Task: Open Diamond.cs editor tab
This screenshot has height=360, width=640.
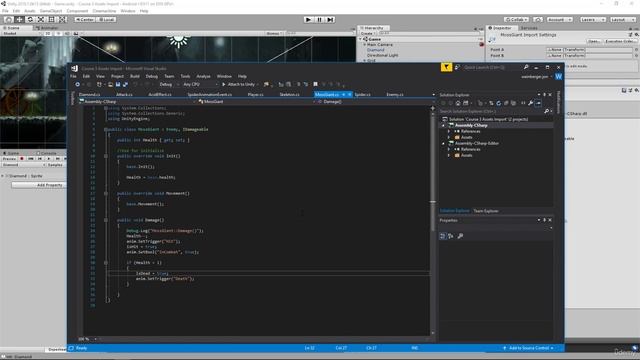Action: point(89,95)
